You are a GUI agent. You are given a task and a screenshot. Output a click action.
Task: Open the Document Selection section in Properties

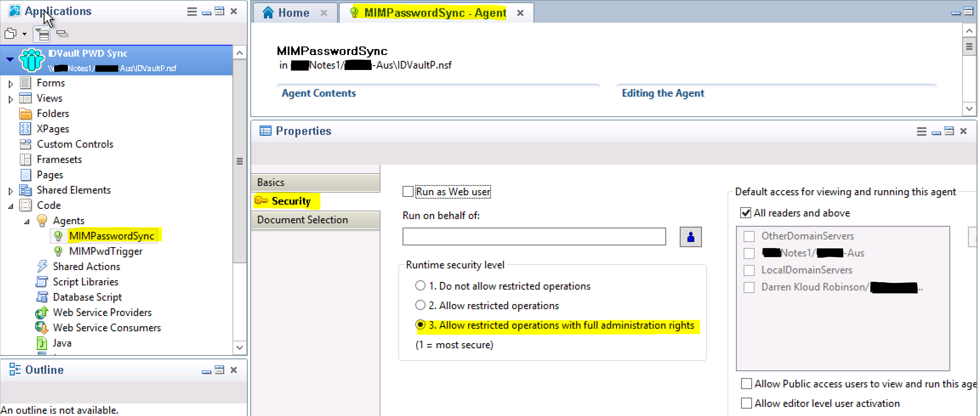click(302, 220)
